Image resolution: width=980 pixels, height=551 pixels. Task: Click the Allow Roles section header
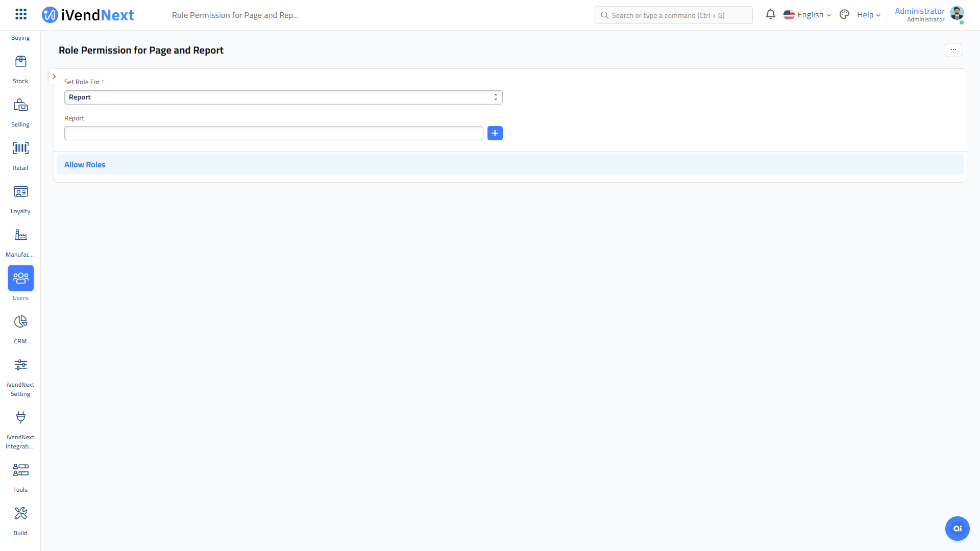click(85, 164)
